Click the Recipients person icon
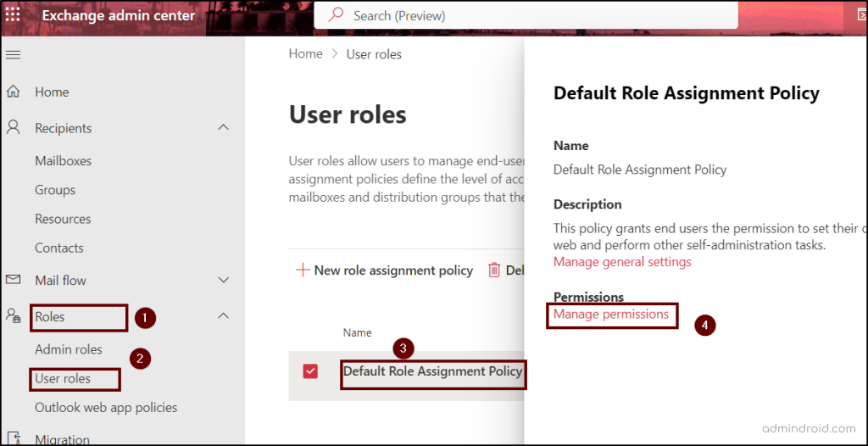This screenshot has width=868, height=446. pyautogui.click(x=13, y=128)
